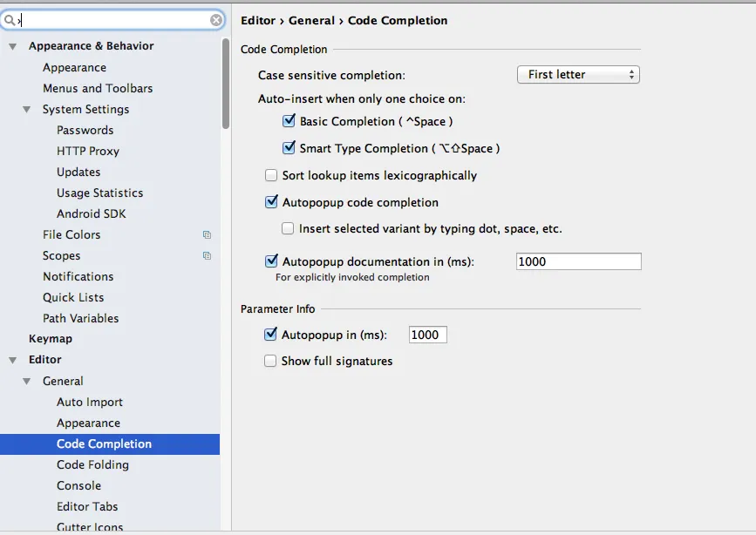The image size is (756, 535).
Task: Open the Keymap settings page
Action: (51, 339)
